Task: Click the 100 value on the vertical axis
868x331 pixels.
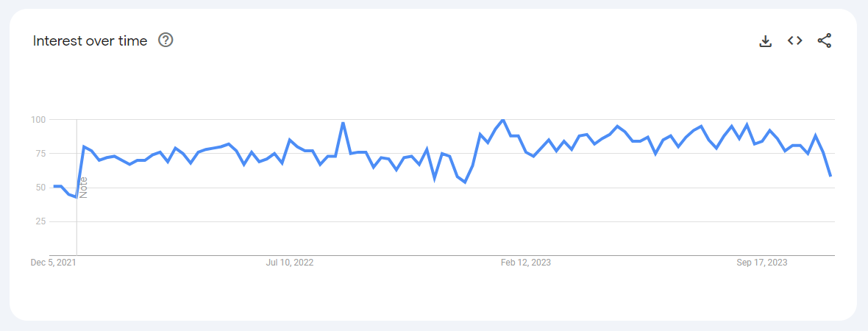Action: (39, 120)
